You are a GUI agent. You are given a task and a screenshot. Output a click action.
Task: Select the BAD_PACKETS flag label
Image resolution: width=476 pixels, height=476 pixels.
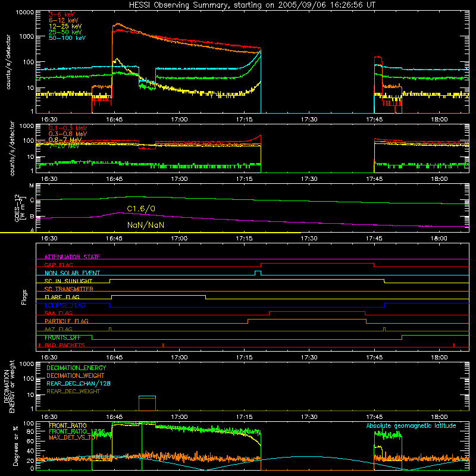[x=65, y=345]
